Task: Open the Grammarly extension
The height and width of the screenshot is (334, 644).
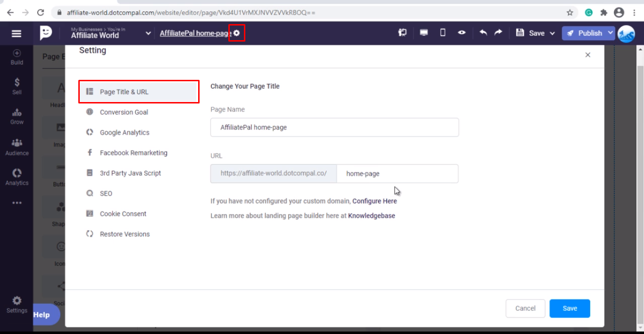Action: click(589, 13)
